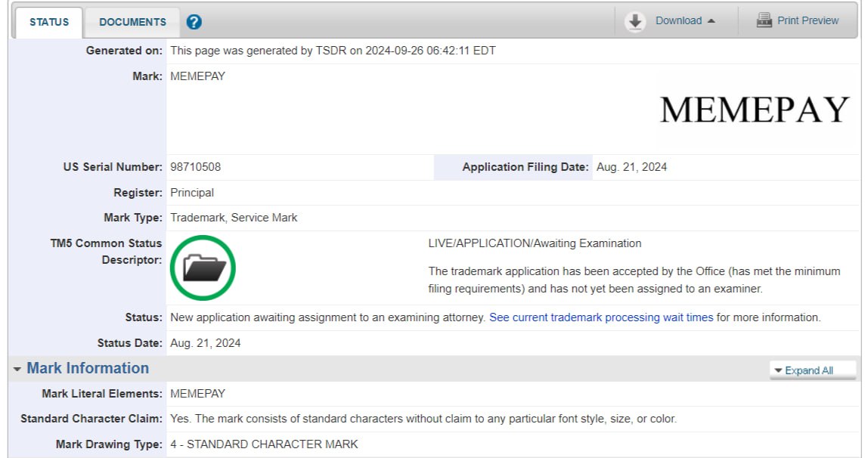Open the current trademark processing wait times link
Image resolution: width=868 pixels, height=458 pixels.
point(601,317)
